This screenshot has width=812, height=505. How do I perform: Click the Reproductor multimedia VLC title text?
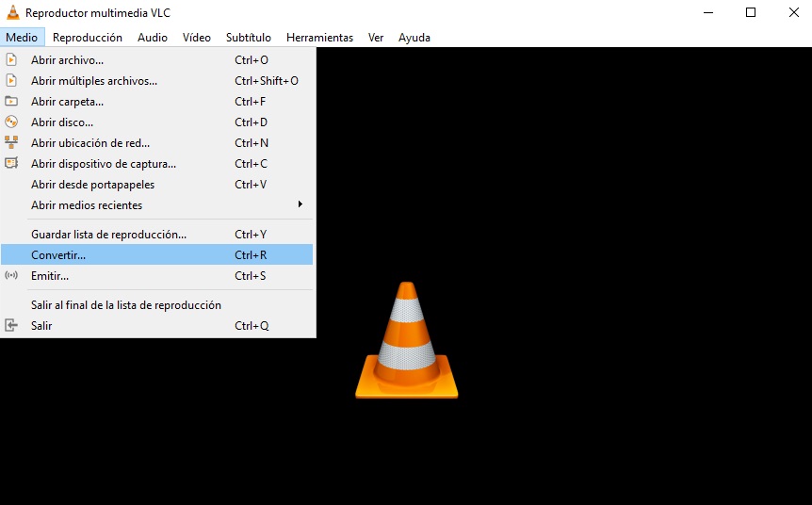coord(98,13)
